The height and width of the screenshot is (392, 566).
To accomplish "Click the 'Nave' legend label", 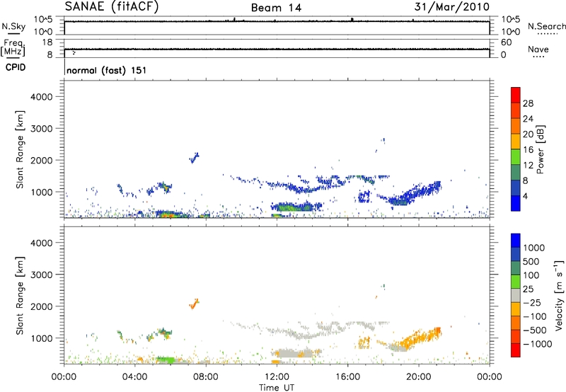I will pyautogui.click(x=538, y=49).
